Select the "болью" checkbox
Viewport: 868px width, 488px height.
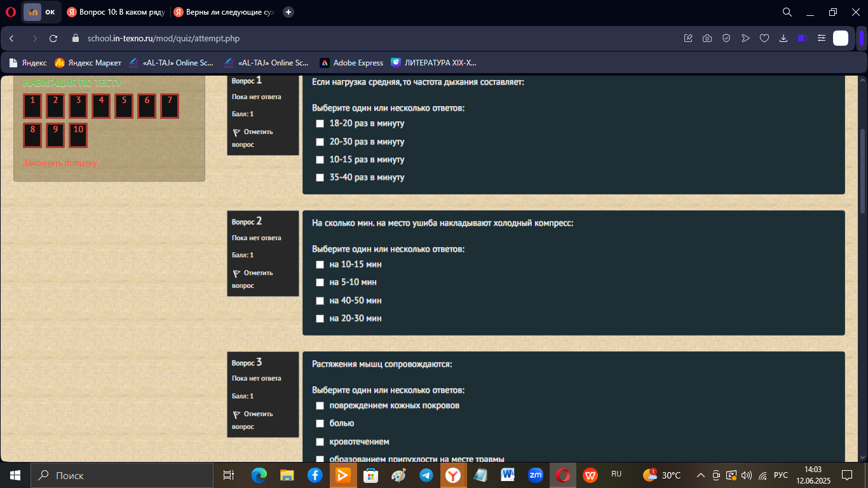[320, 423]
